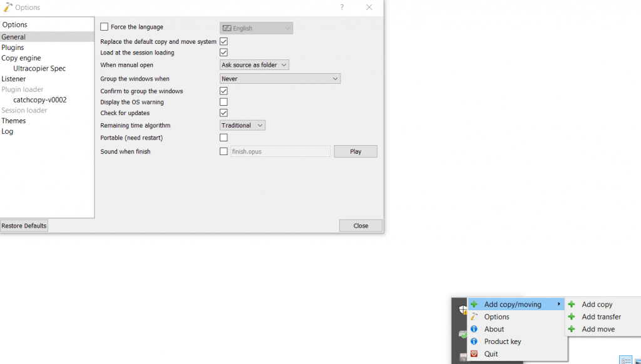Click Play to preview the finish sound
Viewport: 641px width, 364px height.
click(356, 151)
